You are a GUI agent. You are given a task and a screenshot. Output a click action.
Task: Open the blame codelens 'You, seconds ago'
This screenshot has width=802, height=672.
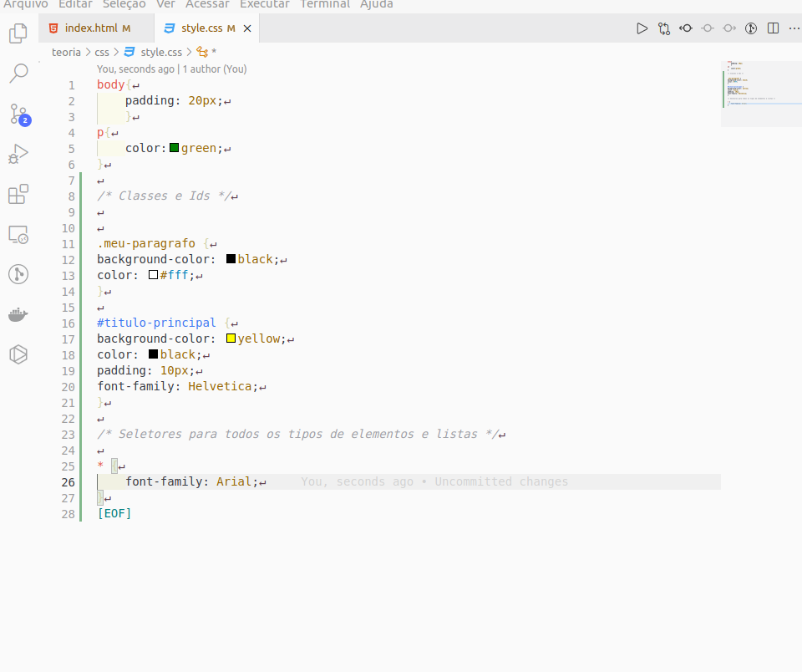point(135,69)
